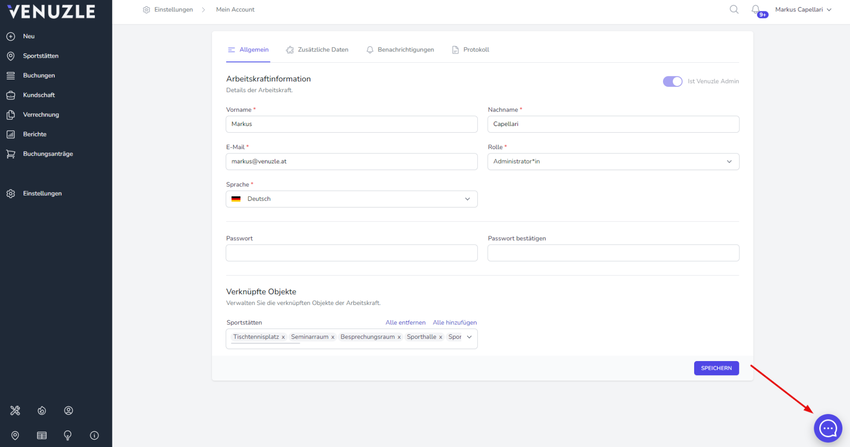Click the info icon in sidebar footer
850x447 pixels.
click(94, 435)
